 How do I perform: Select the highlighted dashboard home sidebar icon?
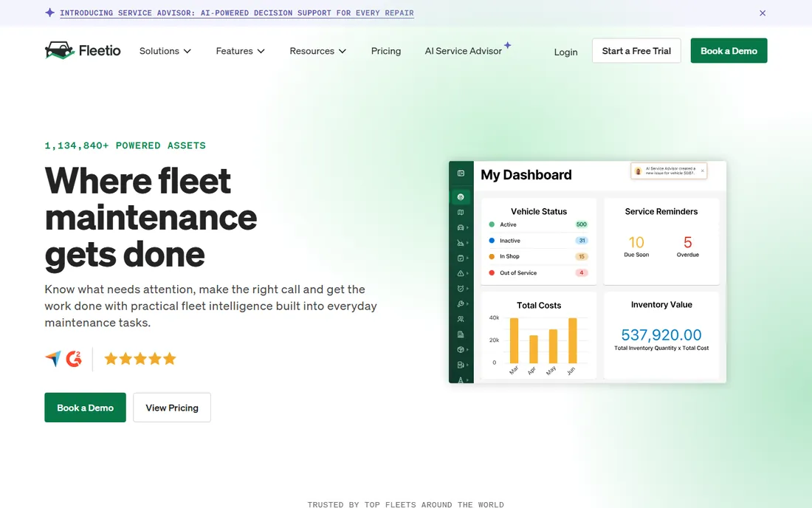tap(461, 197)
